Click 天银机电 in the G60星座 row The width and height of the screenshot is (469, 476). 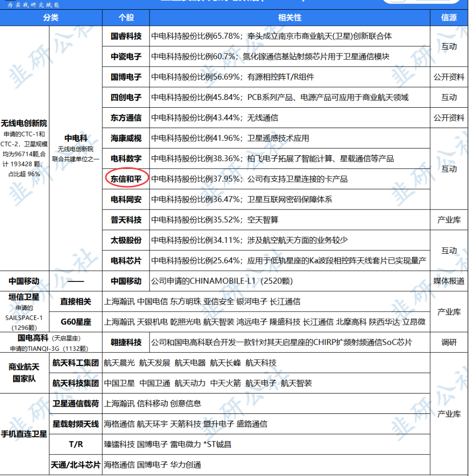152,322
